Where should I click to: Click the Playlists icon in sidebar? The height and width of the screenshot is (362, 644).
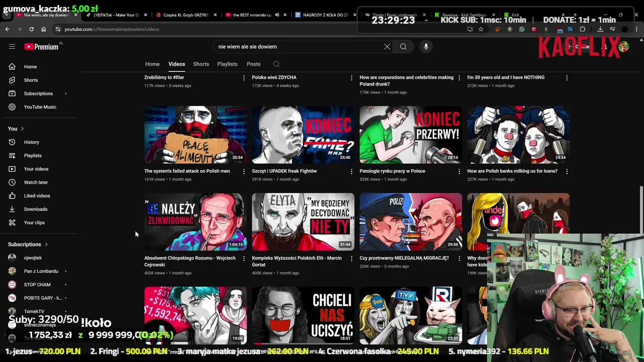click(x=12, y=155)
